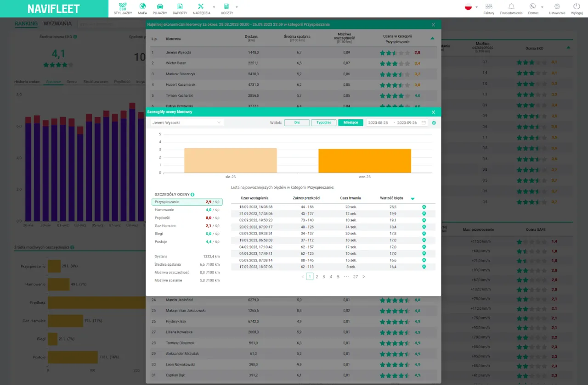Select the Miesiące view toggle

[x=351, y=123]
